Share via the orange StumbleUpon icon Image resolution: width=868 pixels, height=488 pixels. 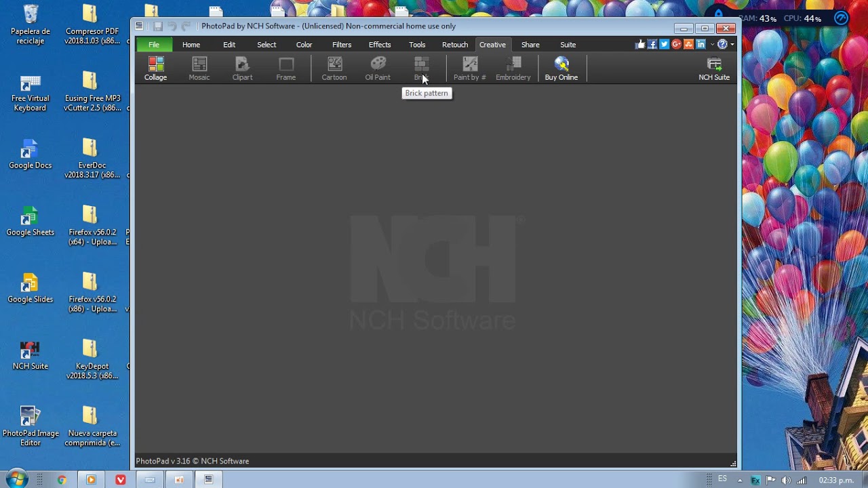click(689, 44)
